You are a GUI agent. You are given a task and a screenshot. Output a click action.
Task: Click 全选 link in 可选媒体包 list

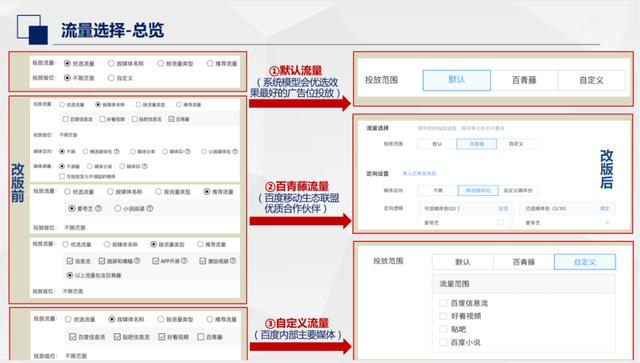(503, 209)
